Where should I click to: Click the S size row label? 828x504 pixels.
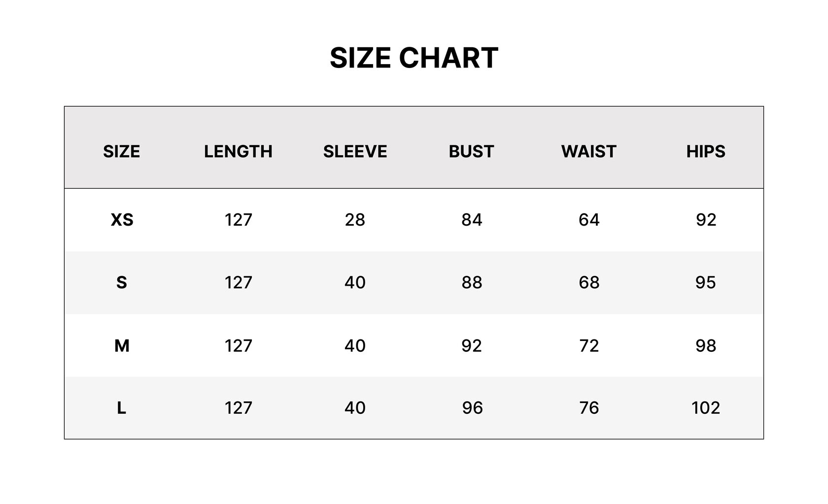[x=121, y=283]
